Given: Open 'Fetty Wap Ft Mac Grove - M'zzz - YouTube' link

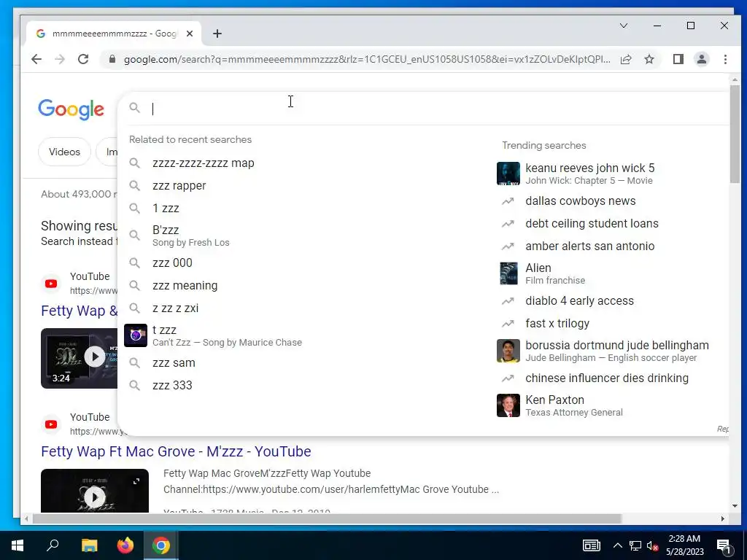Looking at the screenshot, I should [176, 451].
